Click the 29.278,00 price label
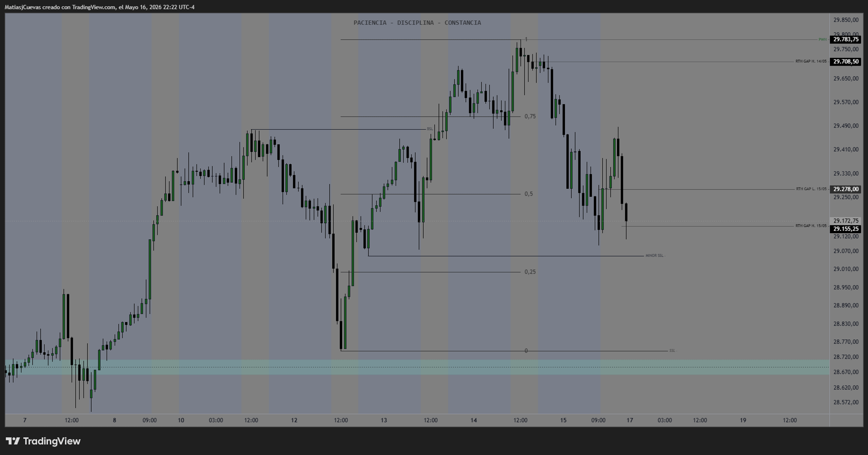The width and height of the screenshot is (868, 455). point(845,189)
